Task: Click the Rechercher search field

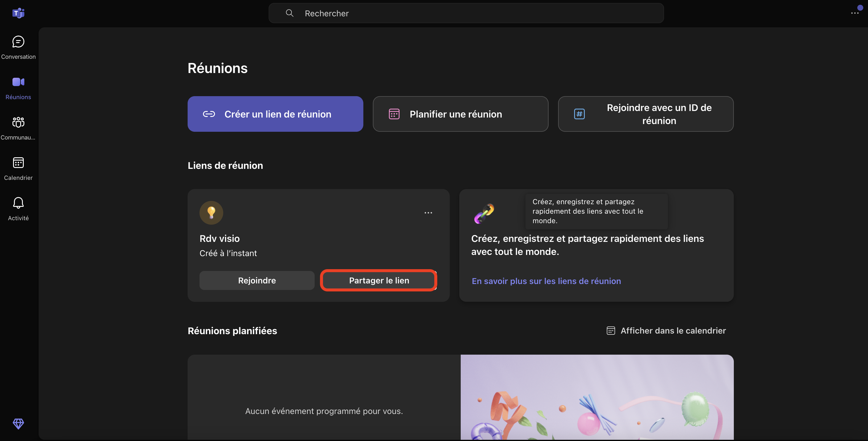Action: pyautogui.click(x=466, y=13)
